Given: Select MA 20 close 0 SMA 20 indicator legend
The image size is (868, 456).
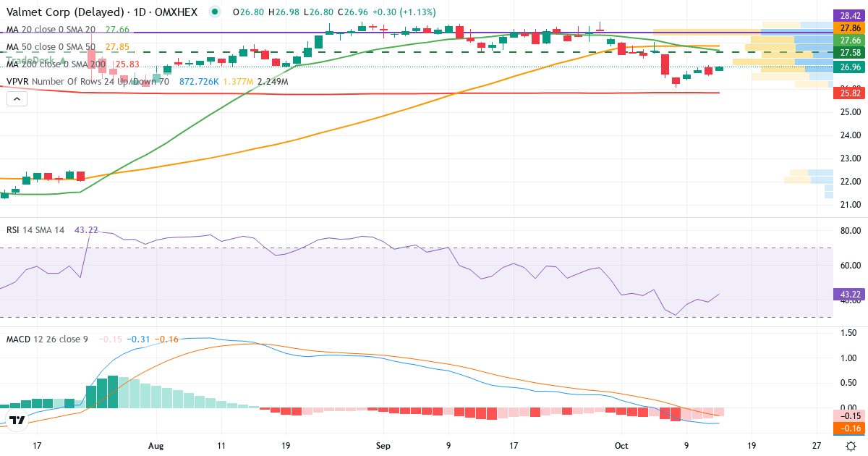Looking at the screenshot, I should point(51,29).
